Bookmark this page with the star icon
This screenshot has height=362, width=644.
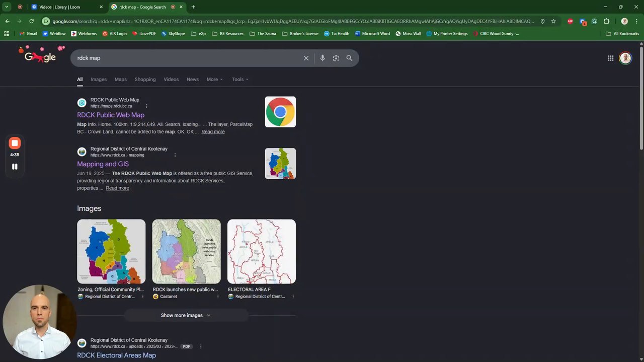(553, 21)
